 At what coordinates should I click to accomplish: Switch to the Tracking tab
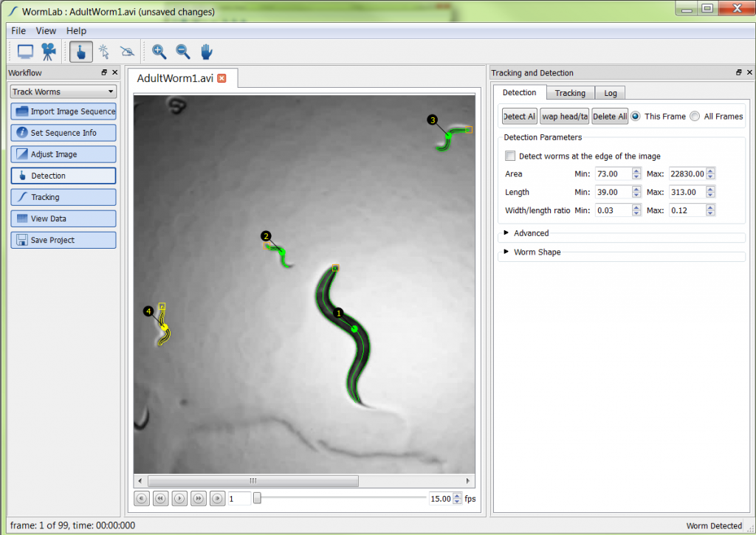(x=570, y=93)
